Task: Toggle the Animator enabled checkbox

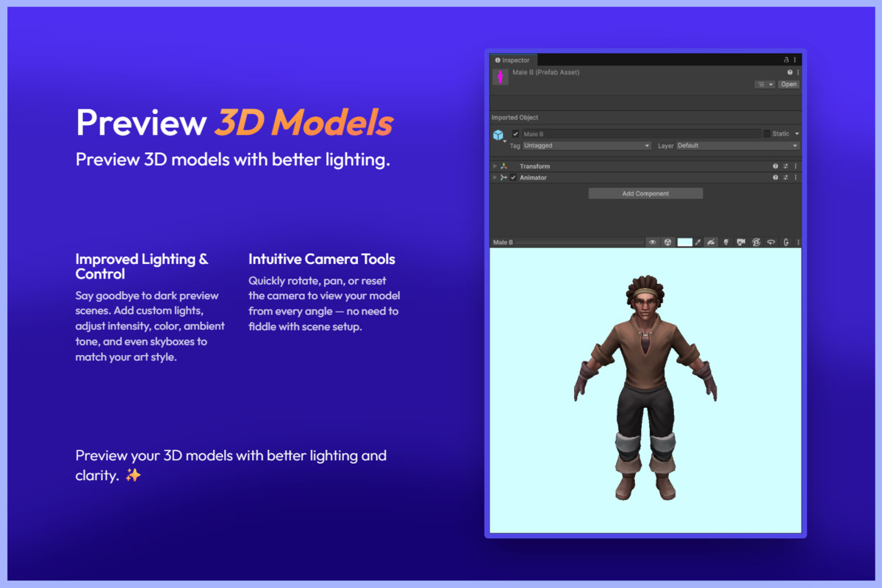Action: coord(513,178)
